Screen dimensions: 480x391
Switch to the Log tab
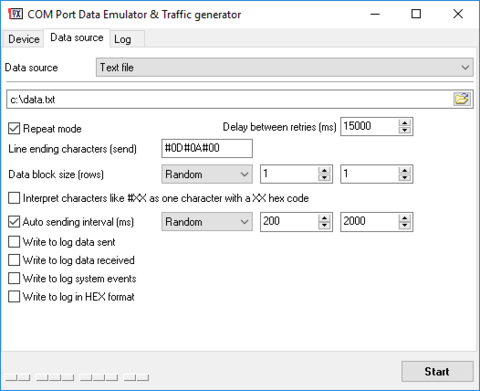pyautogui.click(x=123, y=39)
